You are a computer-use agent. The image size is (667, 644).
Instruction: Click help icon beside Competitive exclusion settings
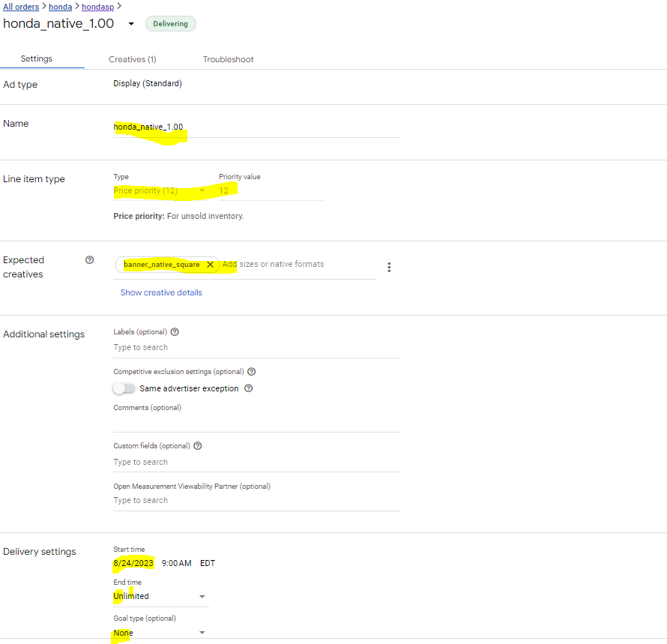coord(252,372)
